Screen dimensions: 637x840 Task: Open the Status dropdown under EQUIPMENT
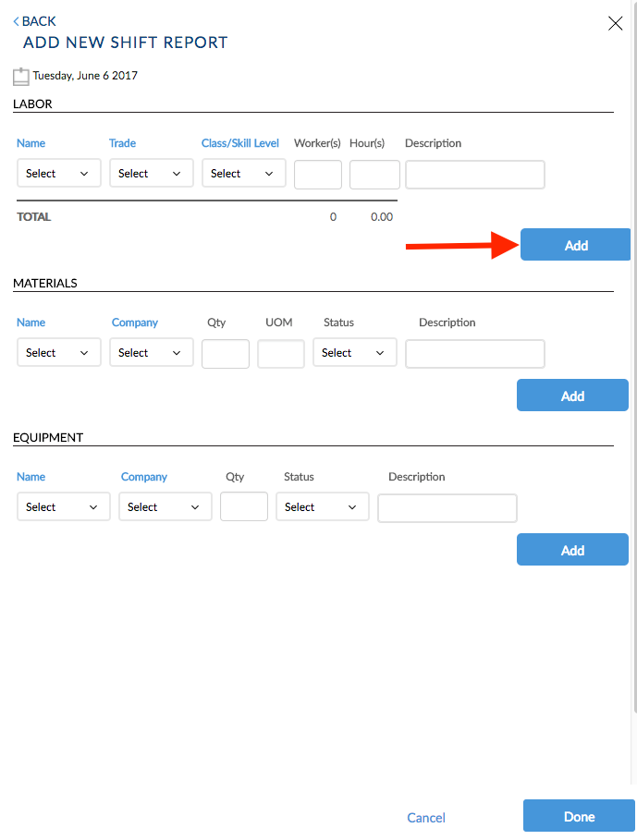(322, 506)
